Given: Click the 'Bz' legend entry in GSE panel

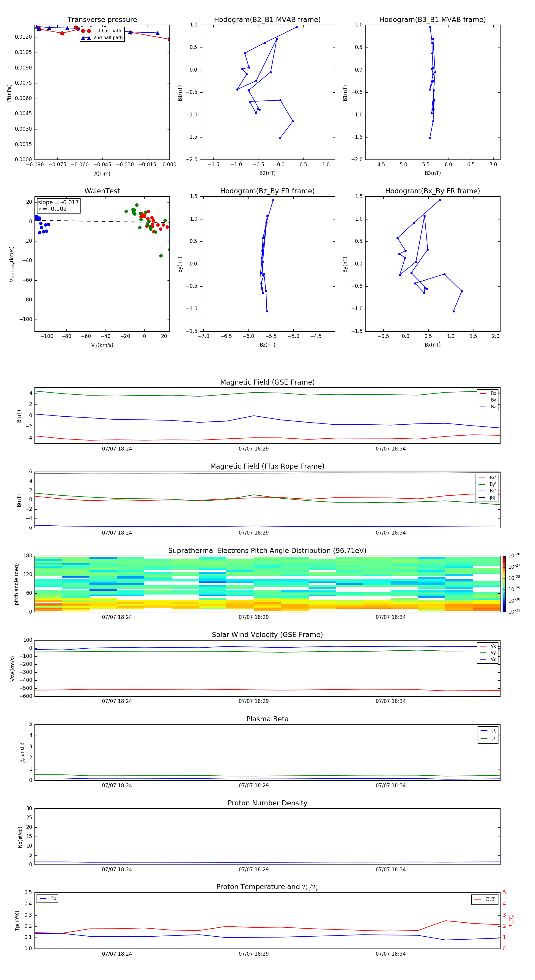Looking at the screenshot, I should (488, 407).
